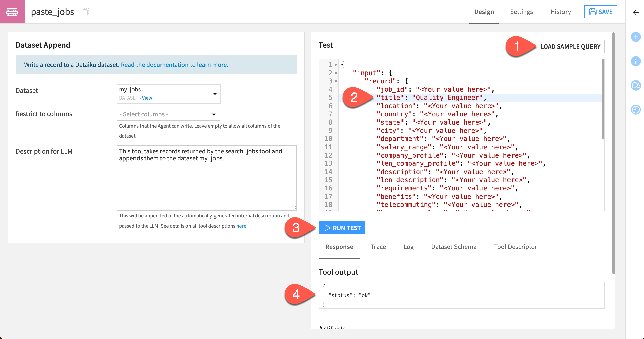Open the info panel icon on right sidebar
The image size is (644, 339).
(x=636, y=61)
